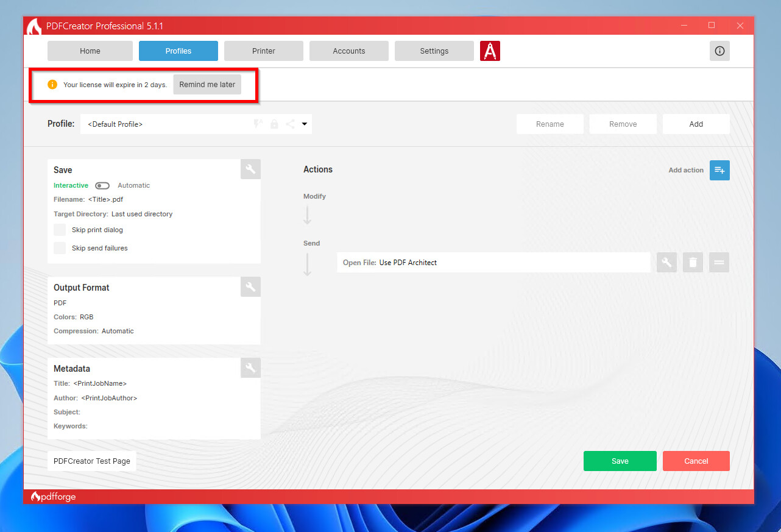
Task: Open the Printer tab
Action: pos(264,51)
